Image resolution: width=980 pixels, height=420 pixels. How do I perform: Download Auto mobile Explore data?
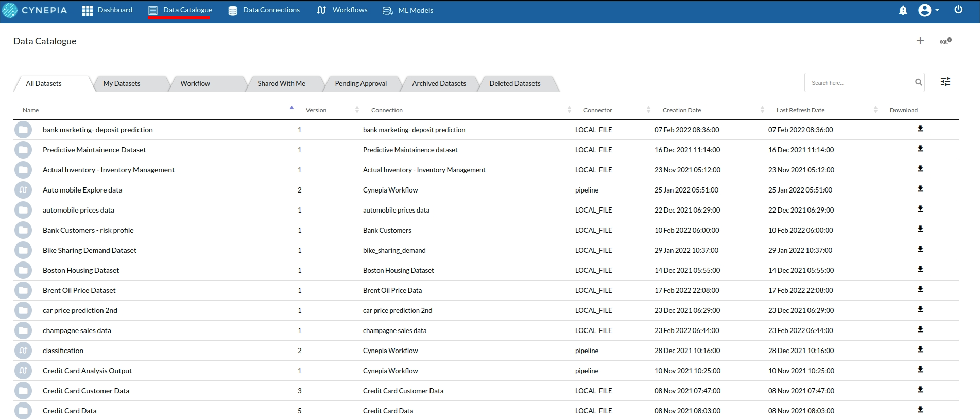pyautogui.click(x=920, y=189)
